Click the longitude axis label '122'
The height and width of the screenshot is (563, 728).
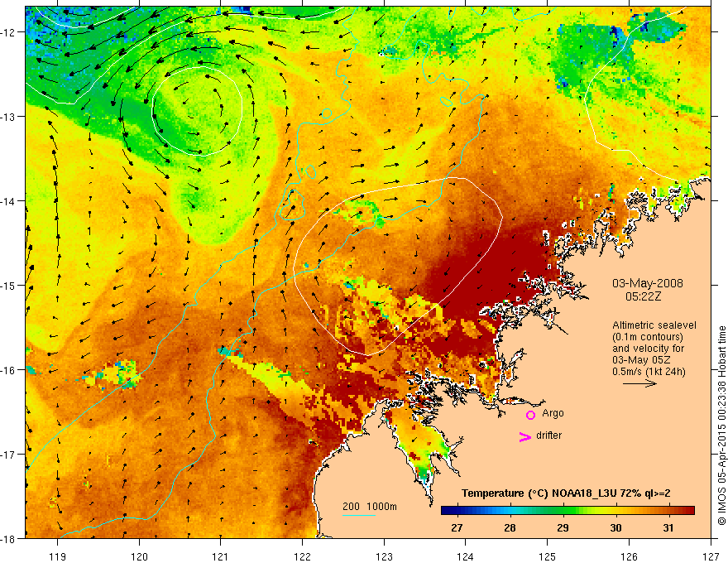[x=302, y=556]
